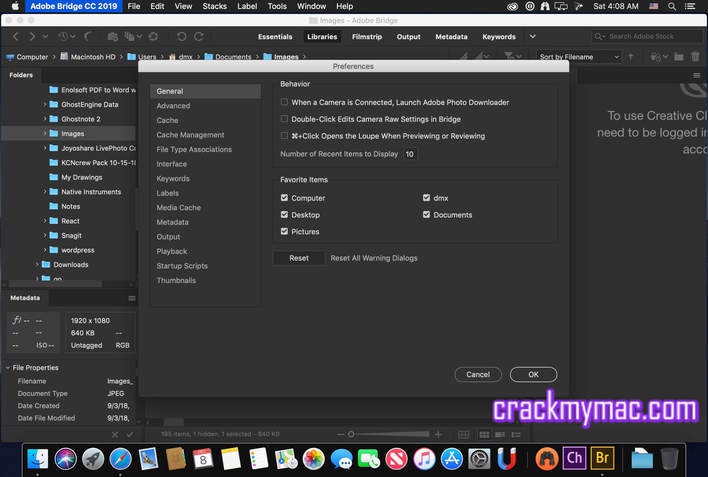
Task: Open Character Animator from the Dock
Action: 574,458
